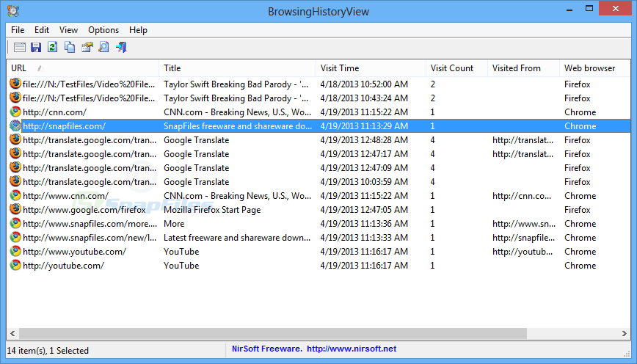
Task: Open the Properties toolbar icon
Action: [87, 47]
